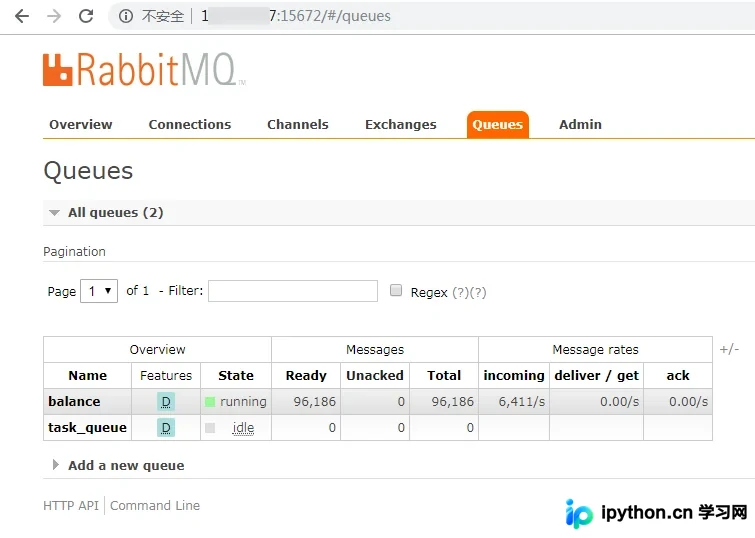755x538 pixels.
Task: Open the Command Line link
Action: [x=155, y=506]
